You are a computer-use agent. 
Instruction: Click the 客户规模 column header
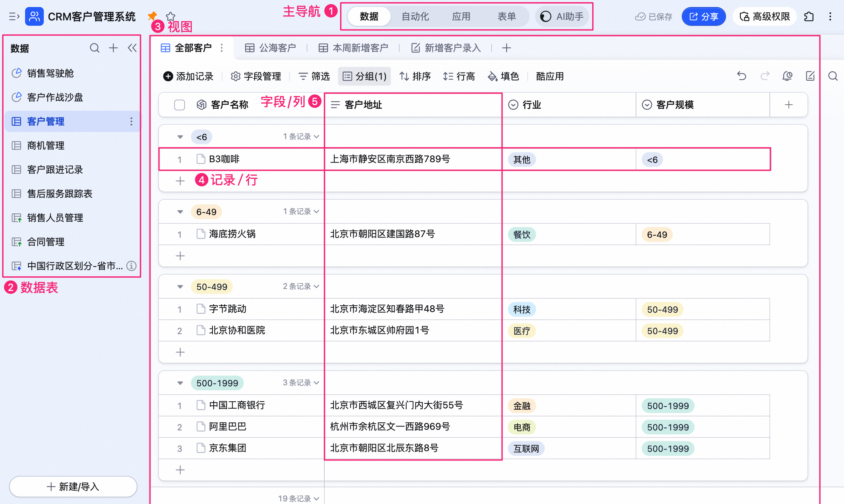tap(703, 105)
